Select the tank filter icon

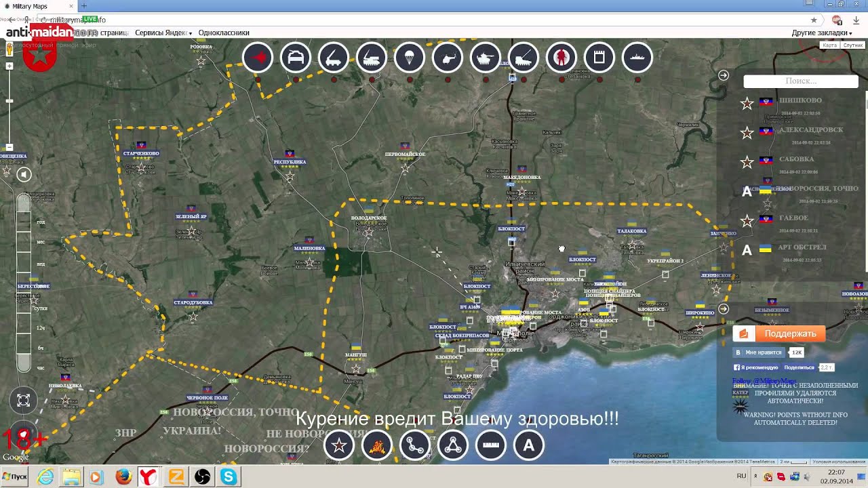(486, 58)
